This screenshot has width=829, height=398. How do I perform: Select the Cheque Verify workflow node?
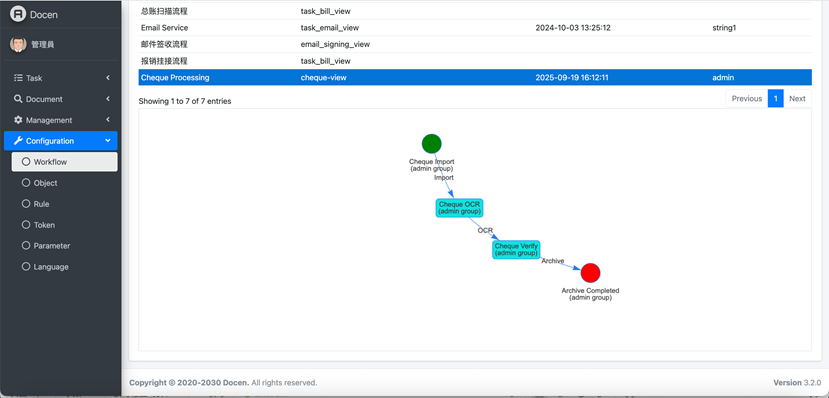(516, 249)
